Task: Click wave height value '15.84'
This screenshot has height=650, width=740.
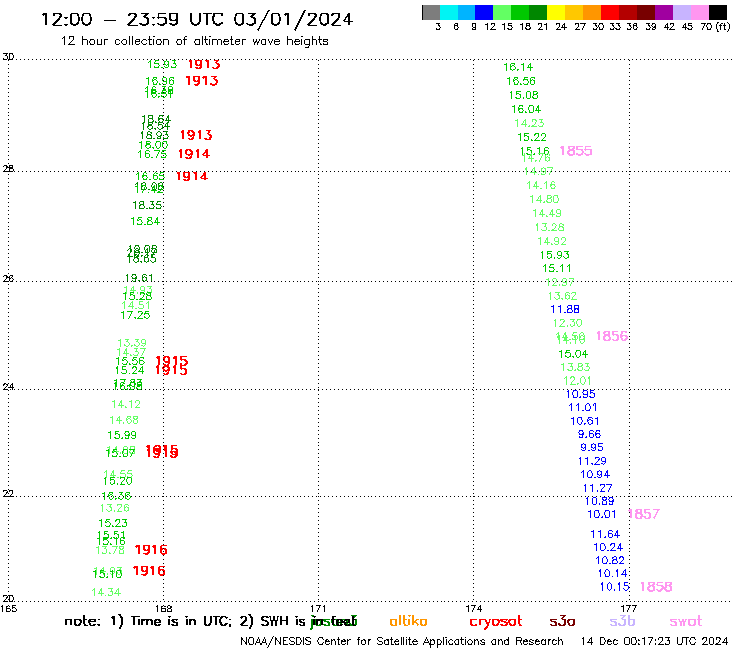Action: click(145, 221)
